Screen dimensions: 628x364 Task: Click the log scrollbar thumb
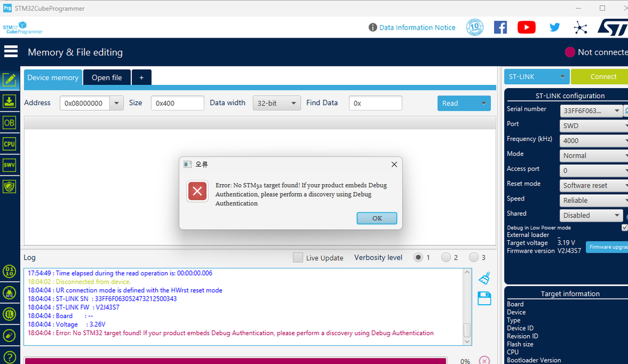point(467,330)
